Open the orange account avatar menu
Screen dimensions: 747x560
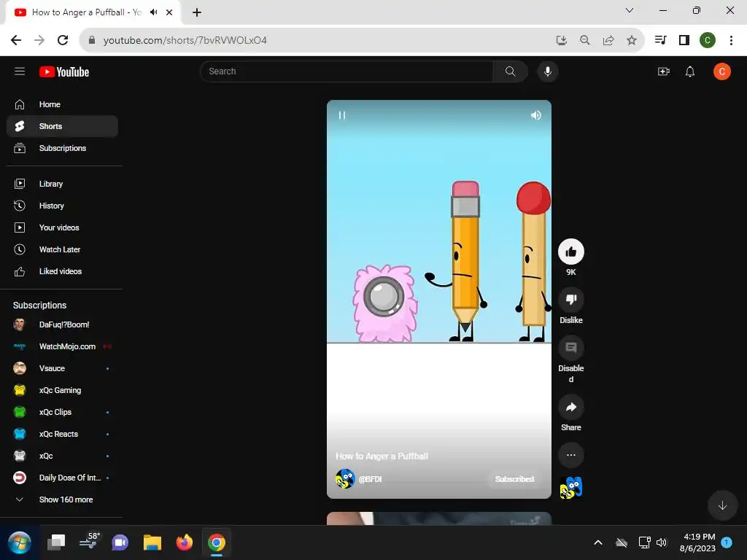721,71
